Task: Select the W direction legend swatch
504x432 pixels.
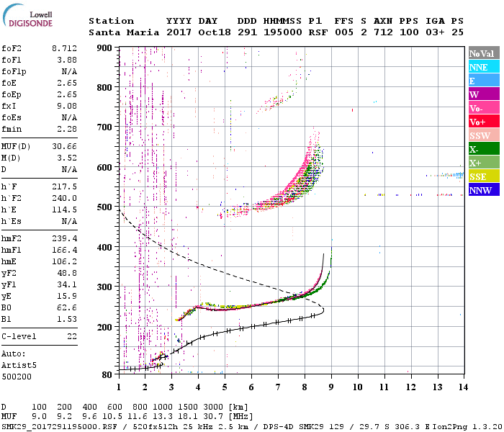Action: coord(484,94)
